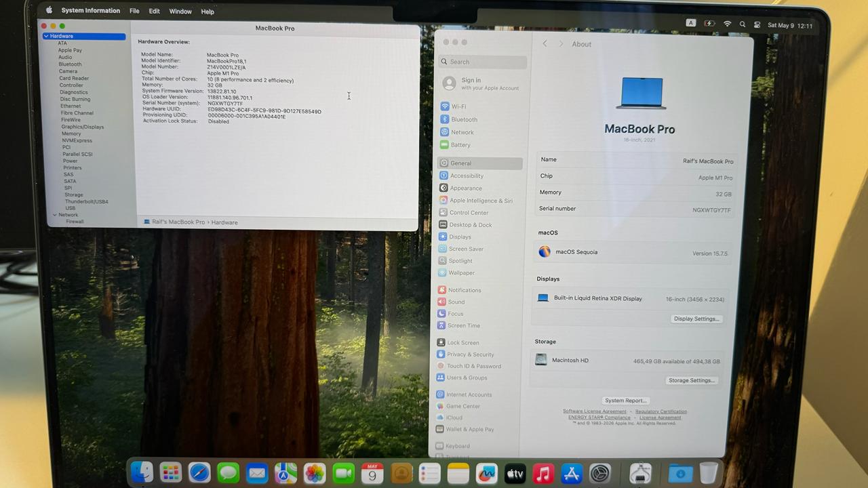868x488 pixels.
Task: Launch Maps from the Dock
Action: coord(285,473)
